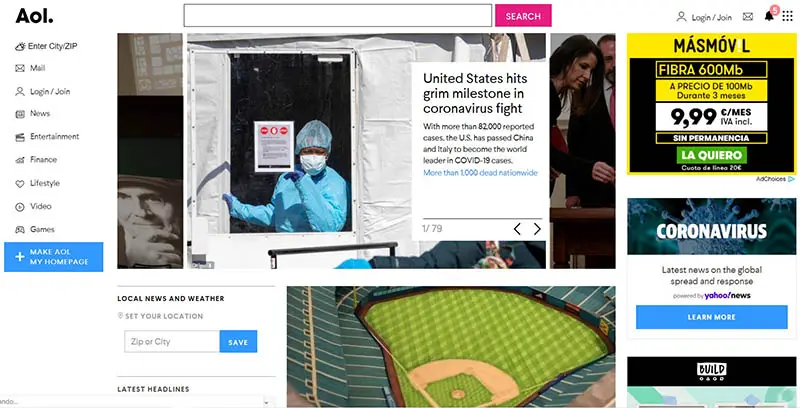Image resolution: width=800 pixels, height=408 pixels.
Task: Click SAVE next to Zip or City
Action: 238,342
